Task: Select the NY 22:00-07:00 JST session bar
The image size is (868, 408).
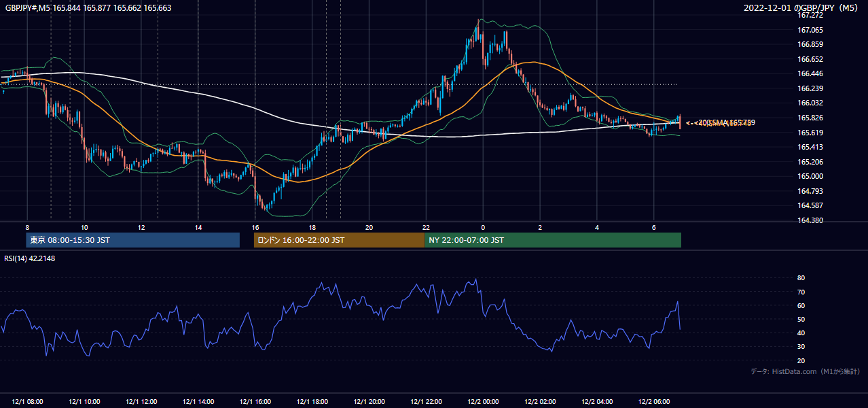Action: click(553, 240)
